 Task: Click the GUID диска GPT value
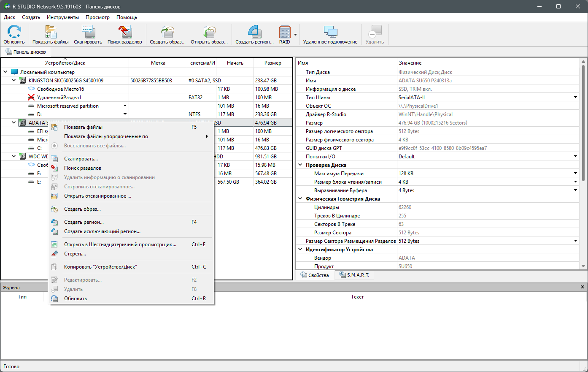[442, 148]
